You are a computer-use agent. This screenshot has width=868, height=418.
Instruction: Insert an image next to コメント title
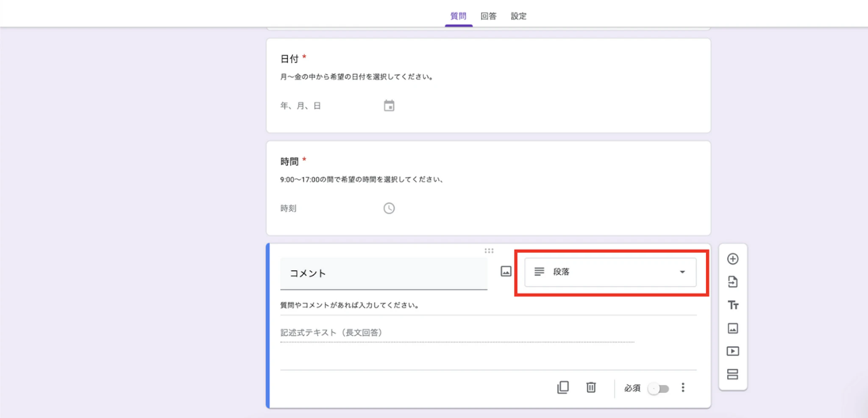[506, 271]
